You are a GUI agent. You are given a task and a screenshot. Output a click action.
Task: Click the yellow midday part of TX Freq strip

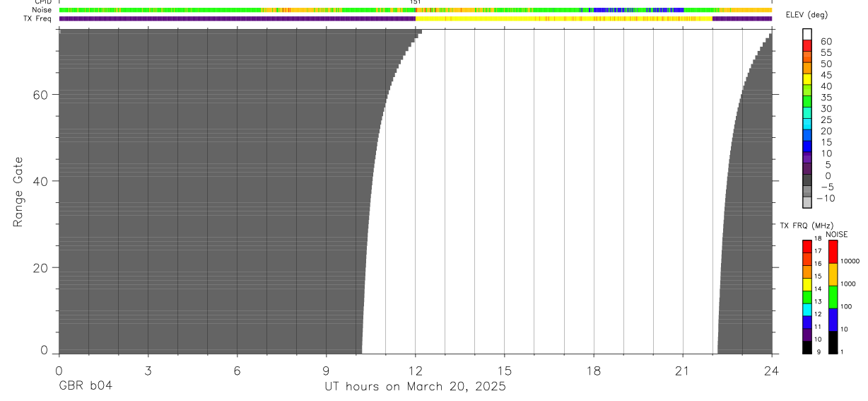[564, 18]
